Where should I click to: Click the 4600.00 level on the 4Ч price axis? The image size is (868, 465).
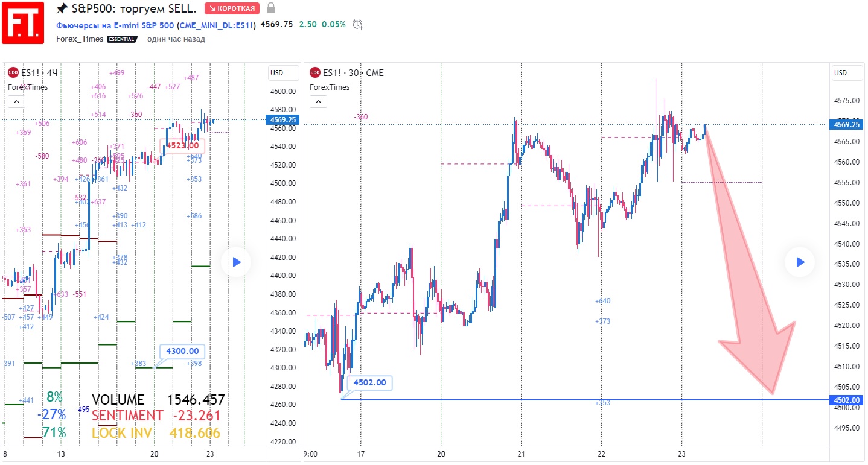point(283,92)
